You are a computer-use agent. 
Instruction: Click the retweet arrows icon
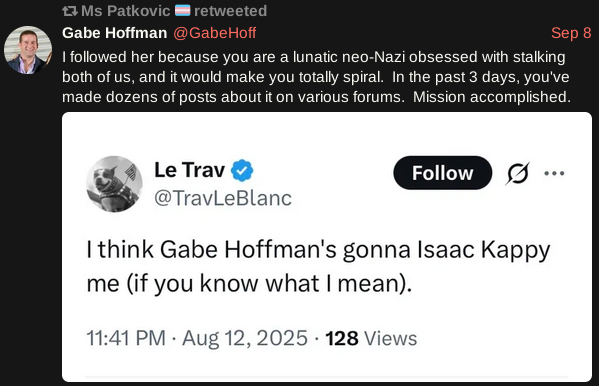point(70,11)
